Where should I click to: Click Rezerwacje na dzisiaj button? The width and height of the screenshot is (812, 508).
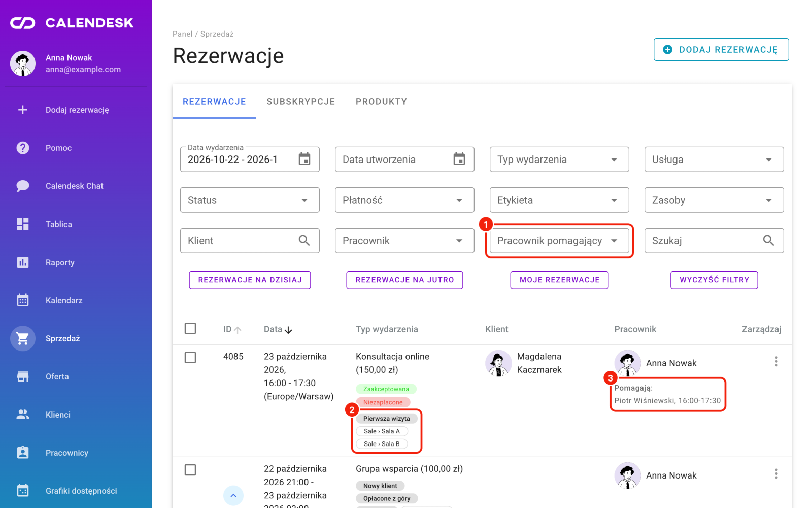(250, 280)
